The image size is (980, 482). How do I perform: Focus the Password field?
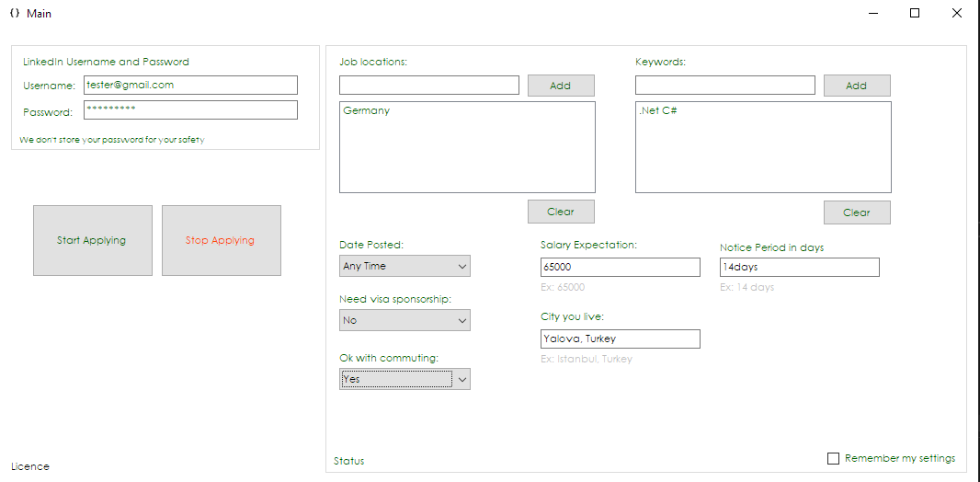point(190,109)
